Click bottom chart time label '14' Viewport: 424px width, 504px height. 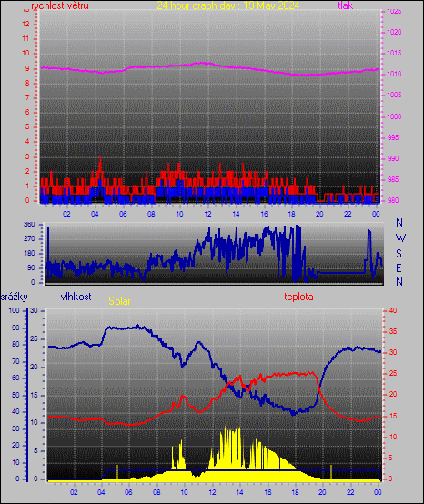coord(239,492)
